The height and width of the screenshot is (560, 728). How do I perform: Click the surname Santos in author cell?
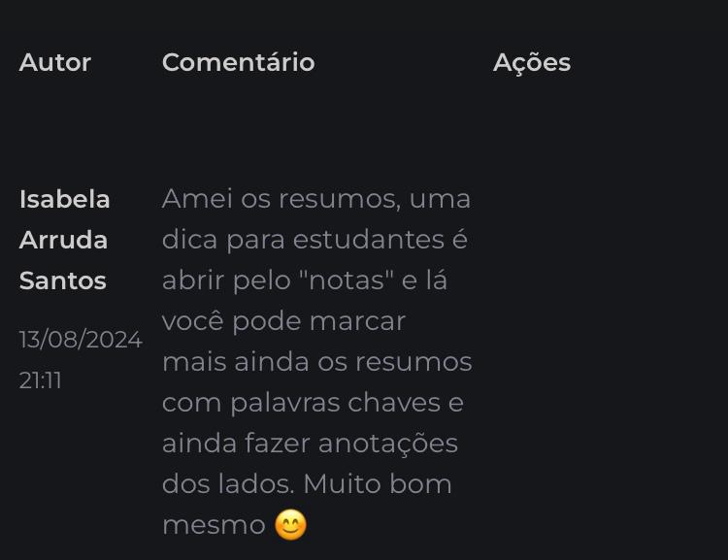(x=62, y=280)
